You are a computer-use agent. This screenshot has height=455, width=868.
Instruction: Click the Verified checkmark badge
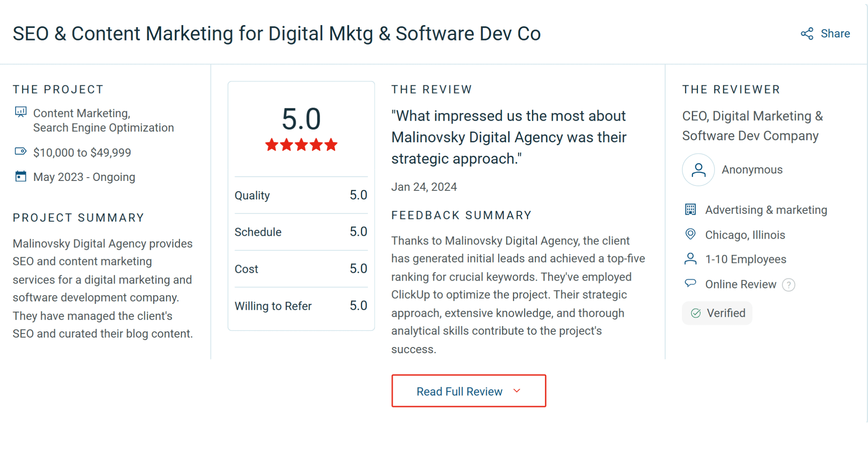(717, 313)
